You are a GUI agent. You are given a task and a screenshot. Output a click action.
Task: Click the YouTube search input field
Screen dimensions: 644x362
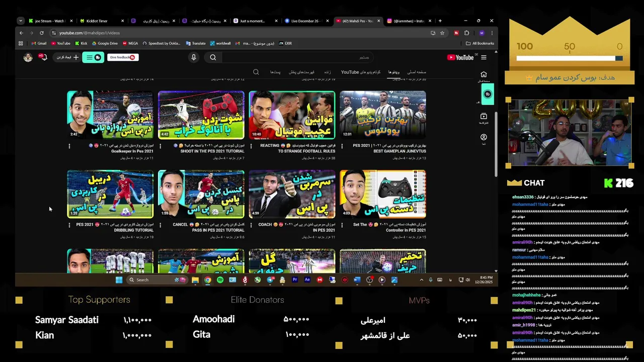(298, 57)
